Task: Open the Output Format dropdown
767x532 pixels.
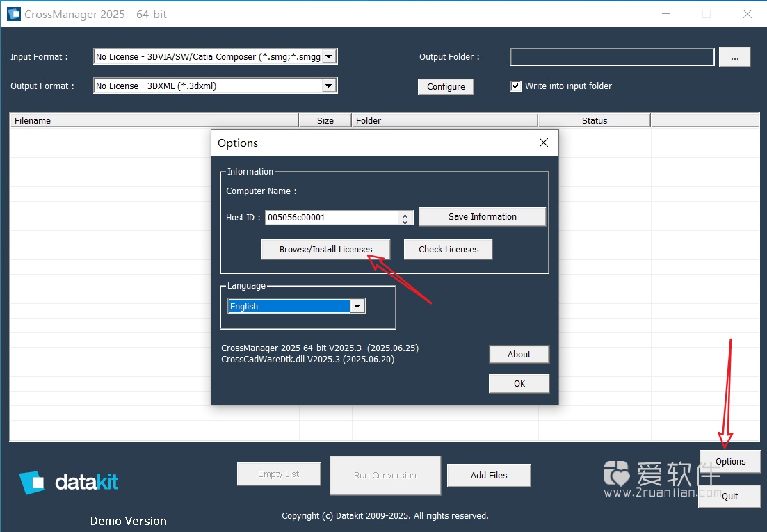Action: (328, 86)
